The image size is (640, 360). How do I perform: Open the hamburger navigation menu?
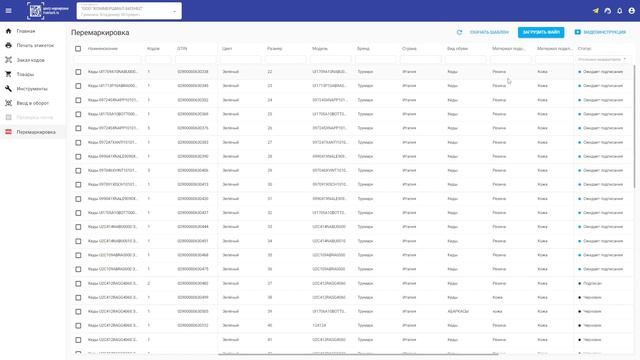(9, 11)
